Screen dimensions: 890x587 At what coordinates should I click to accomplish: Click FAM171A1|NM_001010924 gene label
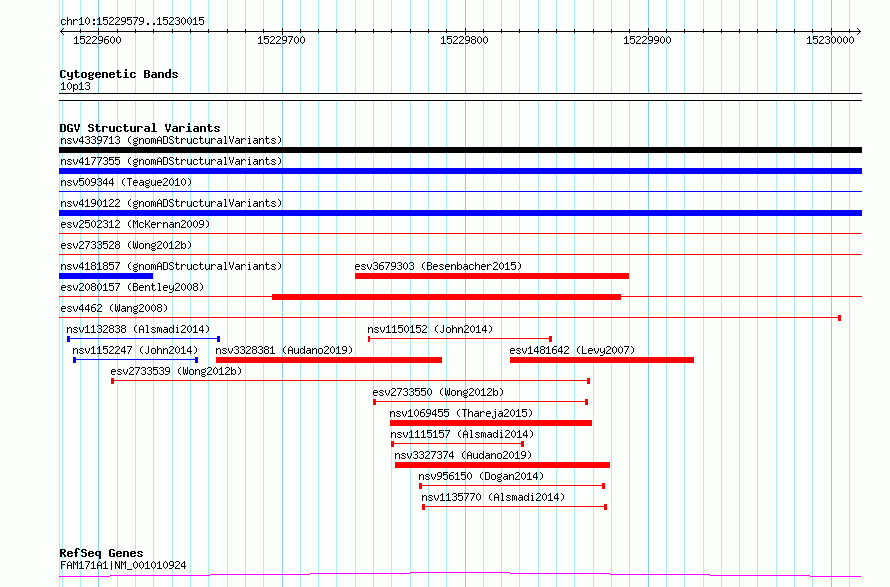point(123,565)
